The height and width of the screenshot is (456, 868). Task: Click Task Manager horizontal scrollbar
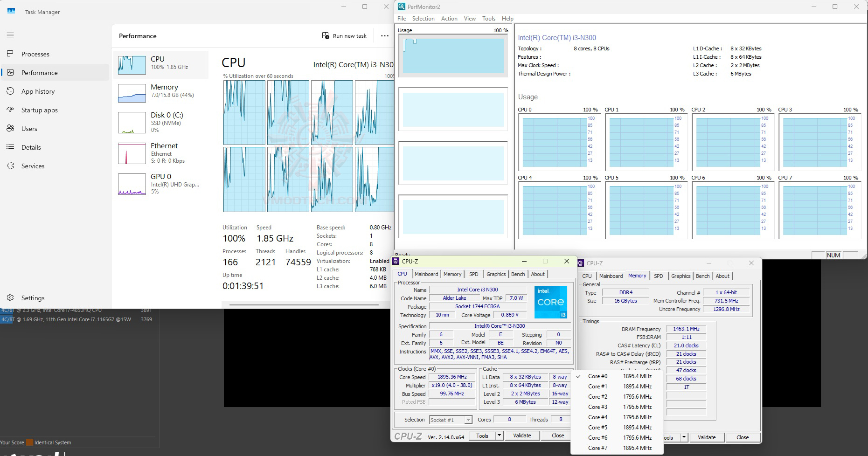pos(304,305)
